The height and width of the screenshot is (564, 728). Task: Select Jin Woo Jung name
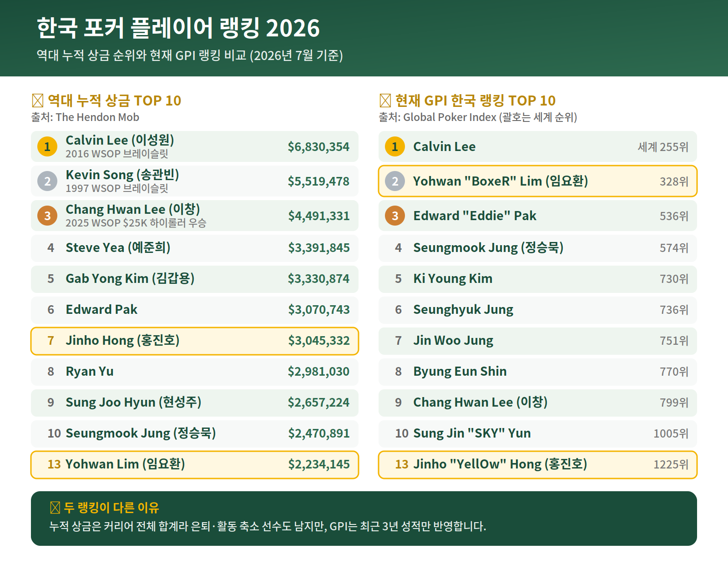point(453,341)
